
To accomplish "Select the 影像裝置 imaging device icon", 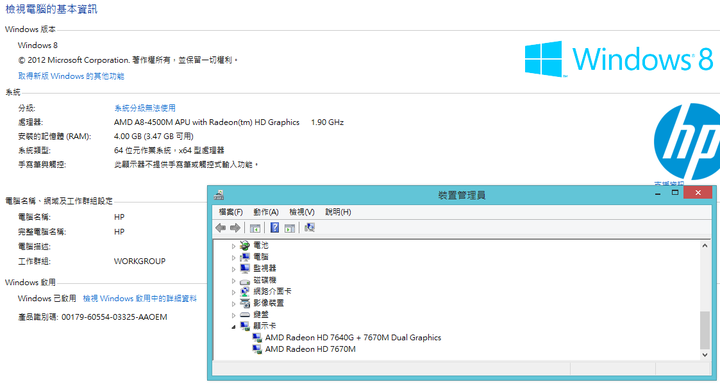I will click(245, 303).
